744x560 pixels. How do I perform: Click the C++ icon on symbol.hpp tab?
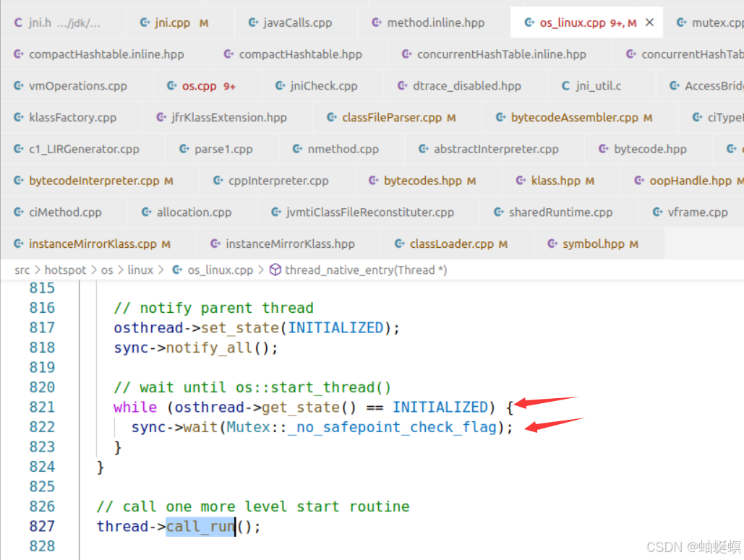coord(552,244)
